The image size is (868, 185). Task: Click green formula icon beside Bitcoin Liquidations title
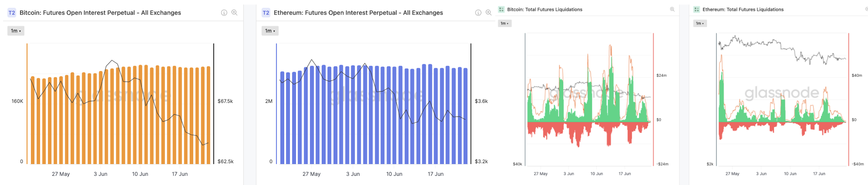pyautogui.click(x=501, y=9)
